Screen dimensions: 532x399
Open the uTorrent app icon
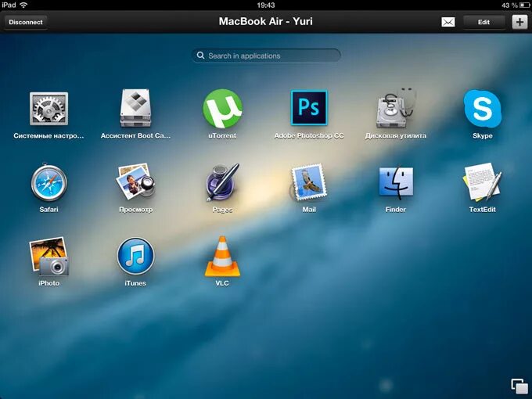click(x=222, y=109)
